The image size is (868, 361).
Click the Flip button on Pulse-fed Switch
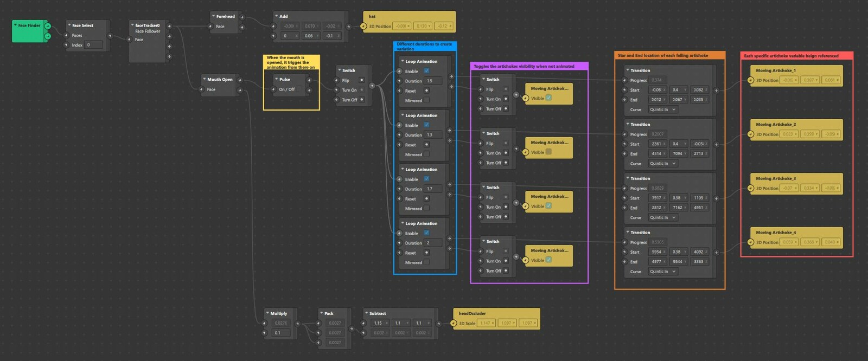[362, 80]
